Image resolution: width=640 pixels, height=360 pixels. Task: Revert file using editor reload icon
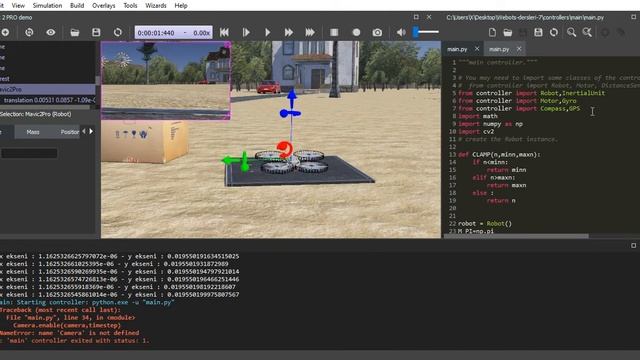coord(553,32)
